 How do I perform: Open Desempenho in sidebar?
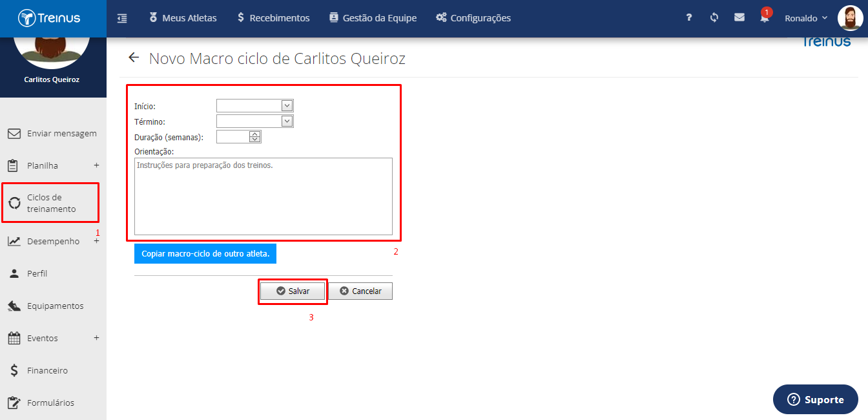coord(53,241)
